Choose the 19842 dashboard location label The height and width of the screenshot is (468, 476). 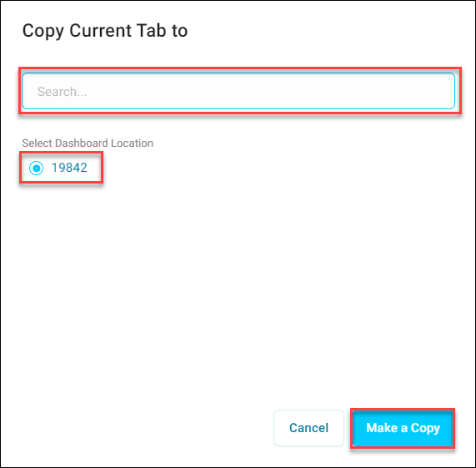pos(69,168)
